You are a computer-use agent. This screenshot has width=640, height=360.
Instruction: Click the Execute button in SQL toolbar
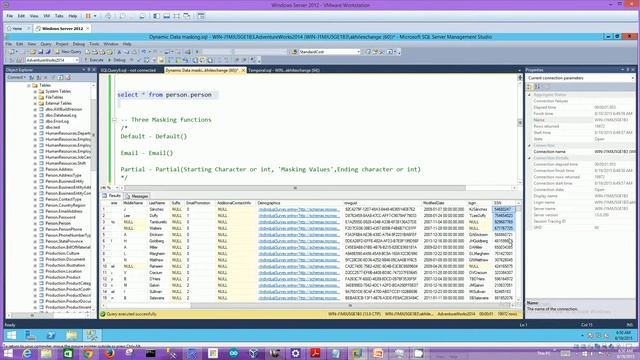click(x=94, y=60)
